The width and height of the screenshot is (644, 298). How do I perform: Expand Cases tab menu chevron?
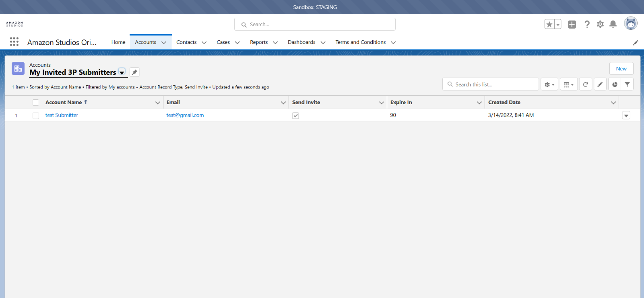237,43
